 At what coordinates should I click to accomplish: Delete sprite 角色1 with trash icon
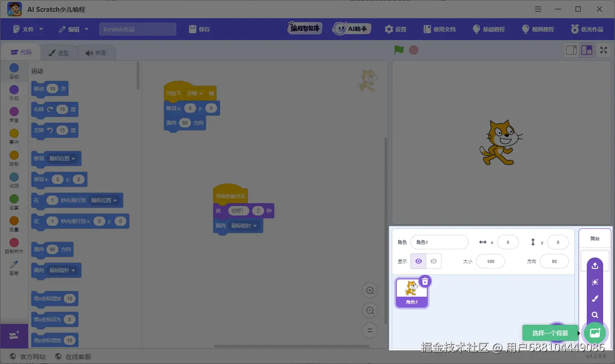[425, 281]
